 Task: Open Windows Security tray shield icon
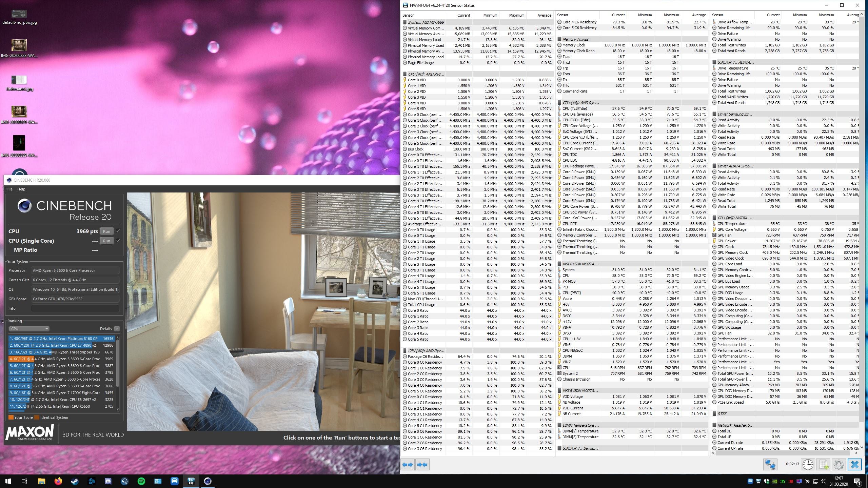pos(767,481)
